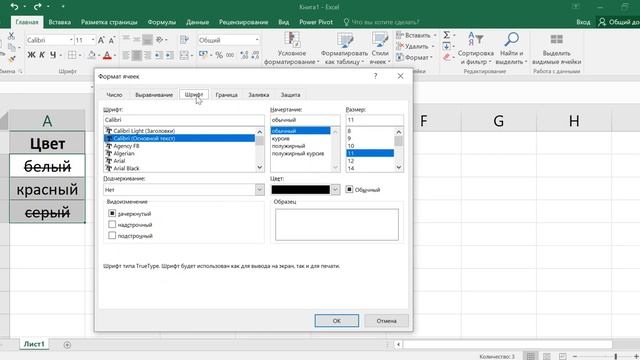The width and height of the screenshot is (640, 360).
Task: Expand the Вставить insert dropdown
Action: [x=435, y=36]
